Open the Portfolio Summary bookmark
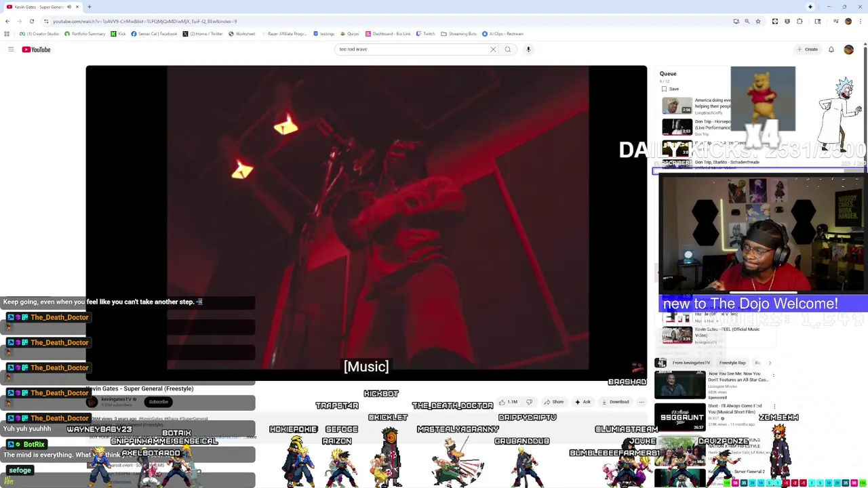868x488 pixels. [x=85, y=34]
